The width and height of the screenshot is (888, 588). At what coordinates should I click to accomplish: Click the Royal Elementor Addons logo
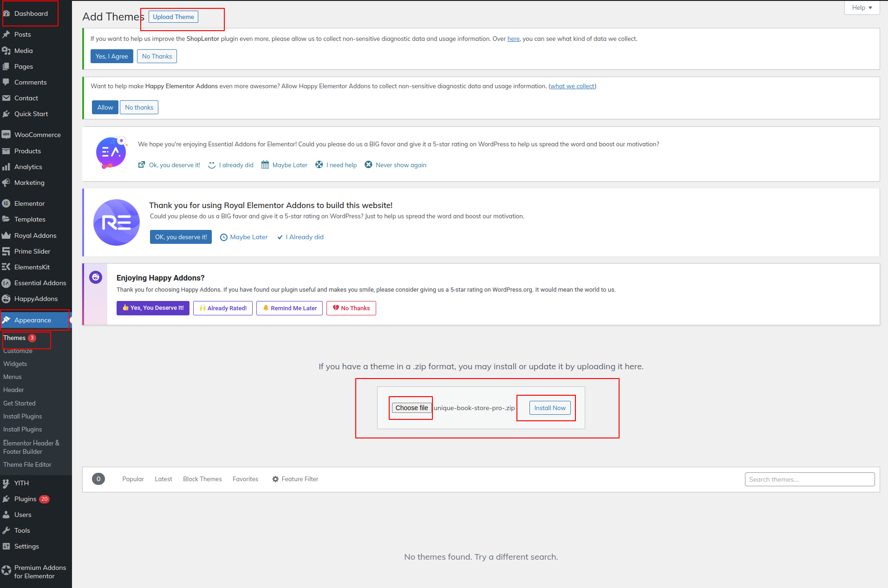tap(117, 222)
